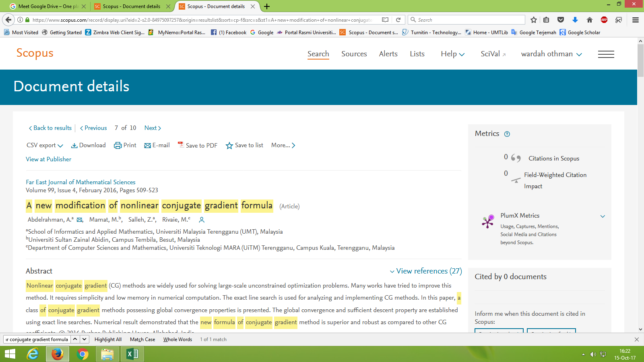Open the Scopus hamburger menu icon

[x=606, y=54]
